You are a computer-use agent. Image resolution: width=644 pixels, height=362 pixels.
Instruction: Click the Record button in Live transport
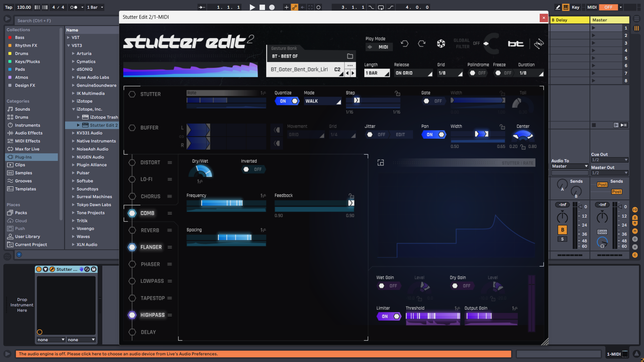(x=272, y=7)
